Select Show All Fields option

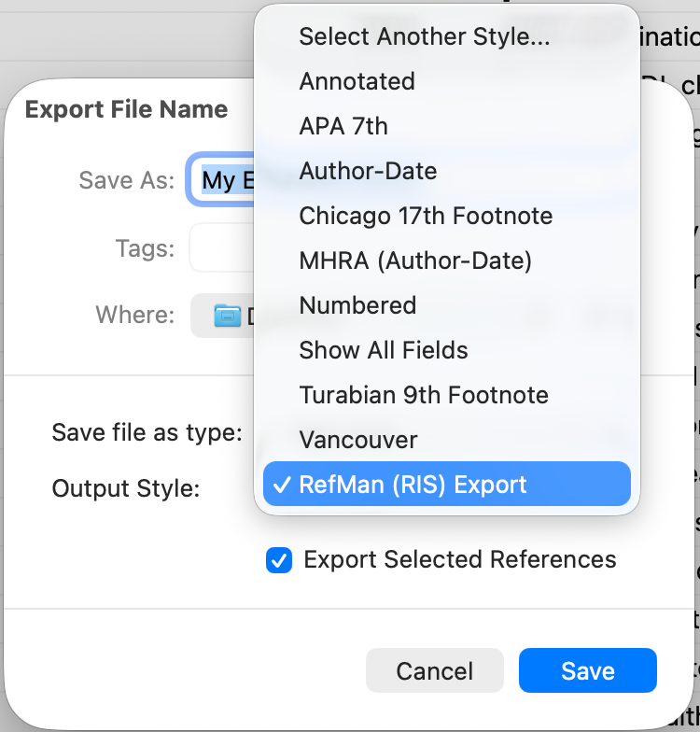(x=384, y=350)
